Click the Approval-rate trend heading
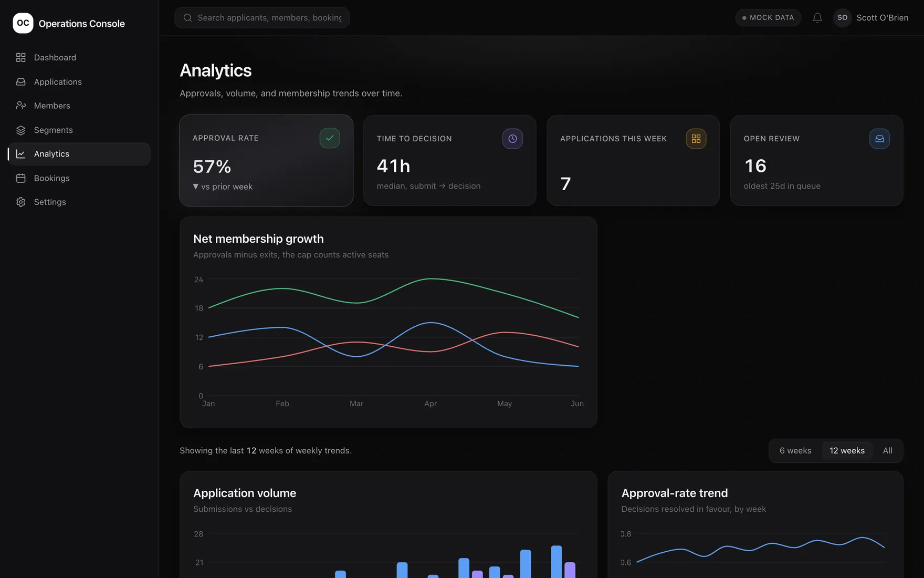This screenshot has height=578, width=924. pos(674,493)
